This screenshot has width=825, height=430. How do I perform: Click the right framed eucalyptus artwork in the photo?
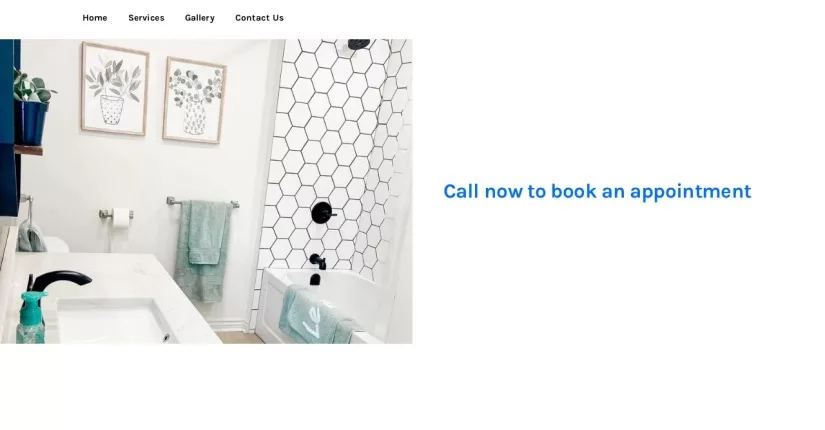tap(195, 100)
